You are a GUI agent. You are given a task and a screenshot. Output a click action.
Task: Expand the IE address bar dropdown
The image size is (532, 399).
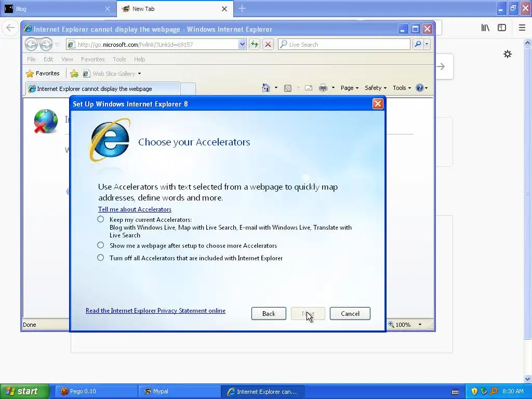click(x=242, y=44)
